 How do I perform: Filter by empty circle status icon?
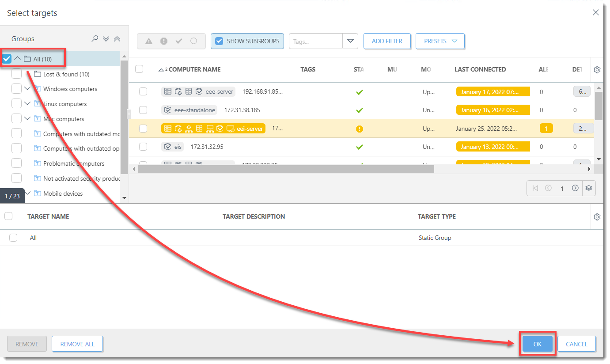coord(193,41)
